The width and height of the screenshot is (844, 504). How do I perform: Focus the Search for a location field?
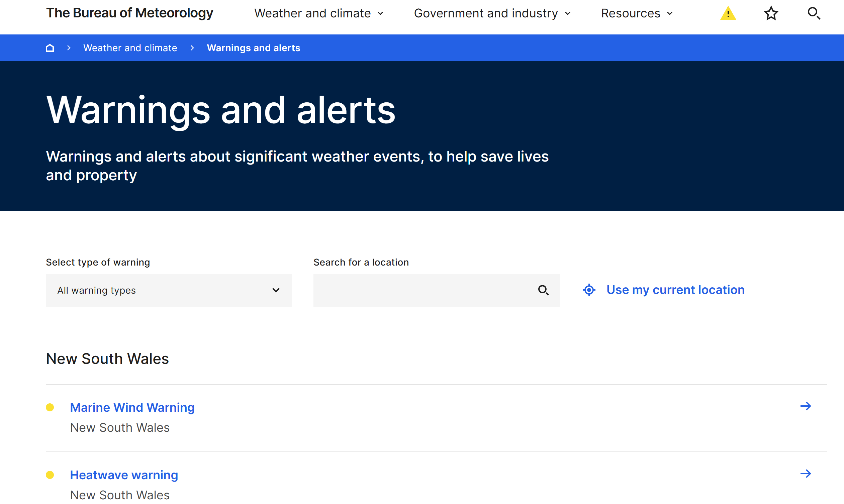(421, 290)
